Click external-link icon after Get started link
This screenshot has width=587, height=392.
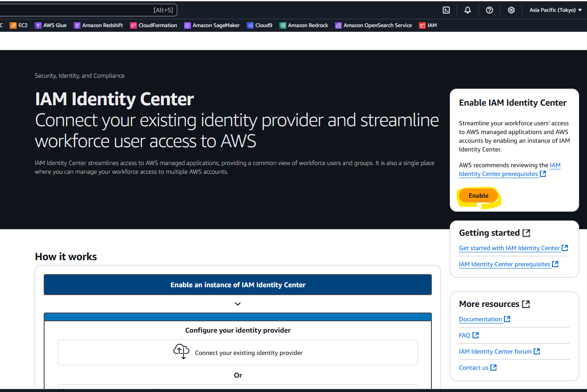[x=565, y=248]
